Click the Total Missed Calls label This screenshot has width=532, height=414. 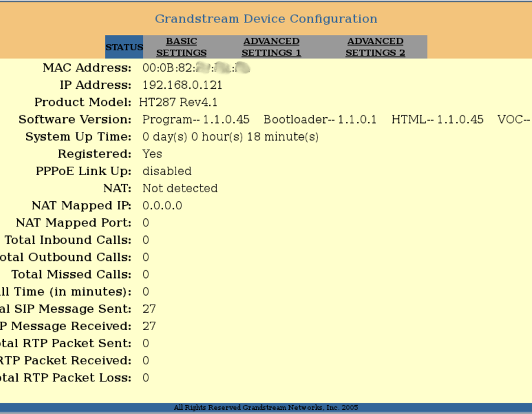(72, 274)
